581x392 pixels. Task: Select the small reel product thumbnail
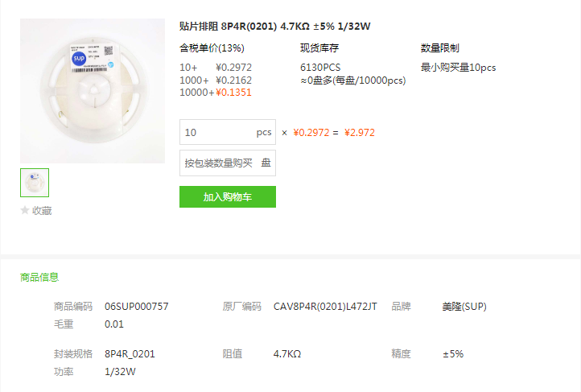[35, 183]
